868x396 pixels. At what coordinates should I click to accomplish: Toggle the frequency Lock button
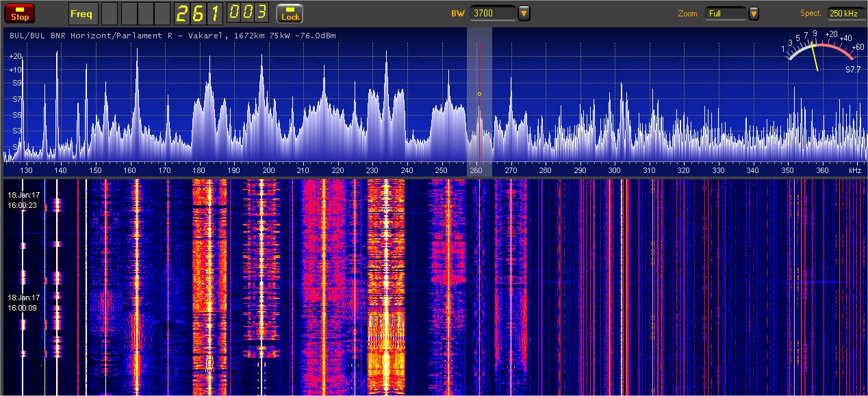290,13
